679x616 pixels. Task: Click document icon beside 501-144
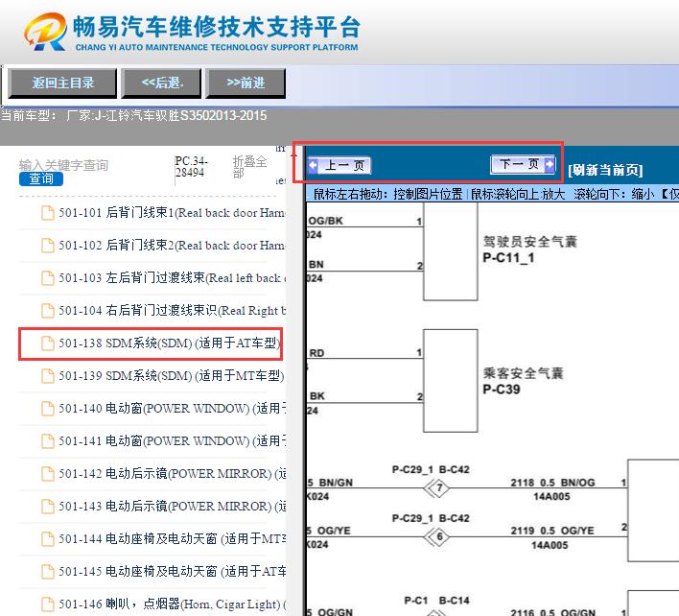pyautogui.click(x=48, y=539)
